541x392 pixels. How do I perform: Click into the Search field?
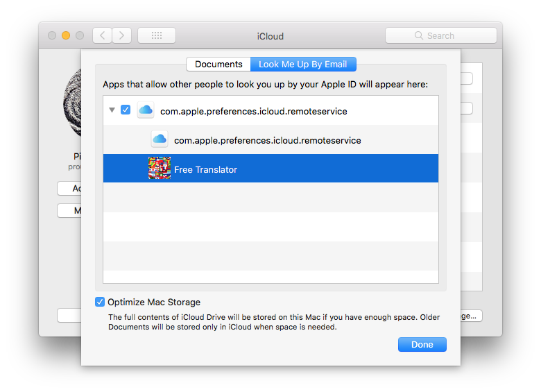(441, 35)
